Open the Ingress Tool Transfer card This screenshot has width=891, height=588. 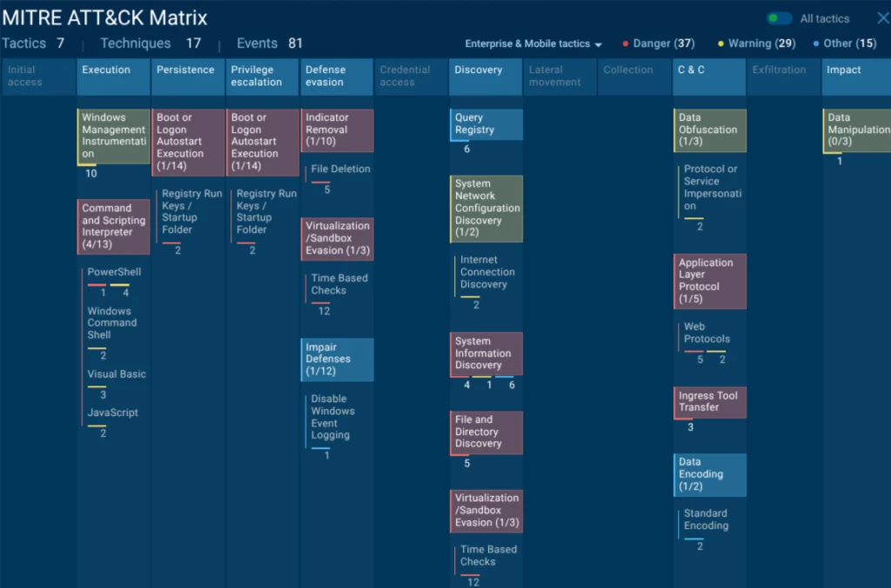(709, 402)
